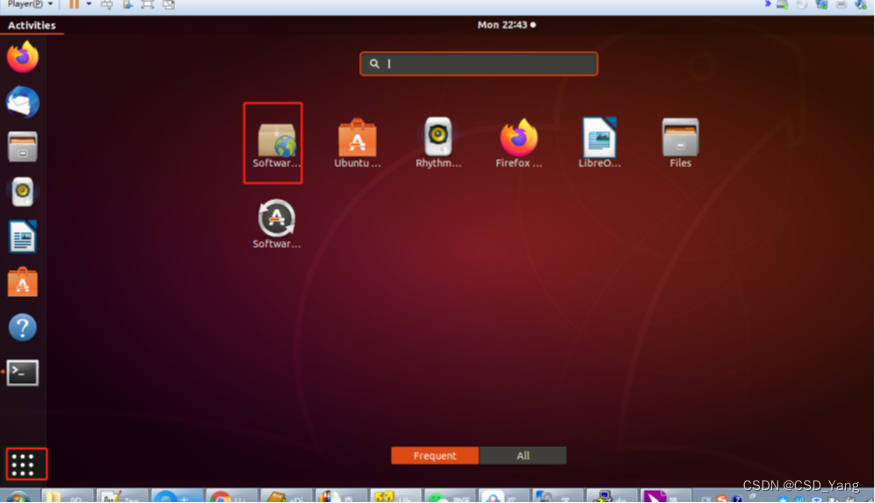Open Rhythmbox from the app grid
875x503 pixels.
(x=438, y=143)
